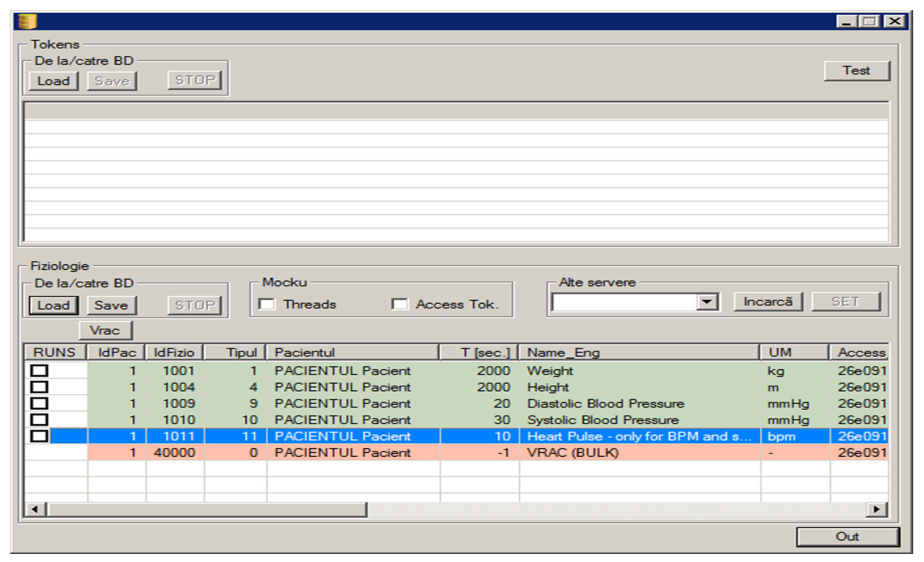The height and width of the screenshot is (562, 924).
Task: Click the UM column header
Action: point(795,352)
